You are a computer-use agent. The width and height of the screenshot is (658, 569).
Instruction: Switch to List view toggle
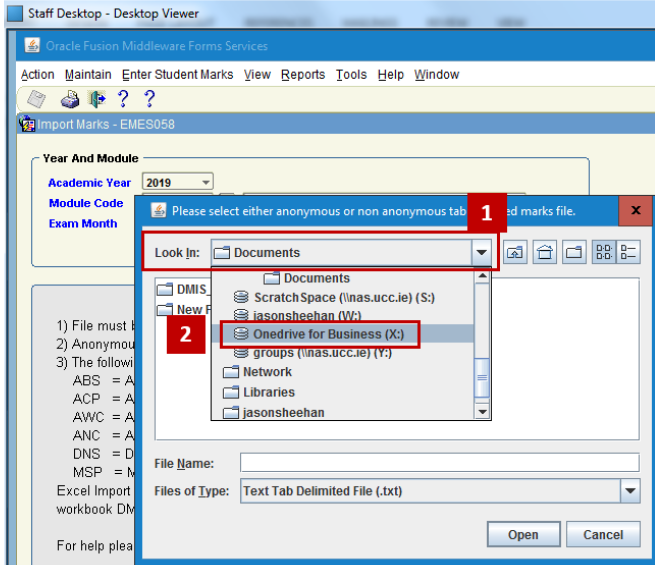(604, 253)
